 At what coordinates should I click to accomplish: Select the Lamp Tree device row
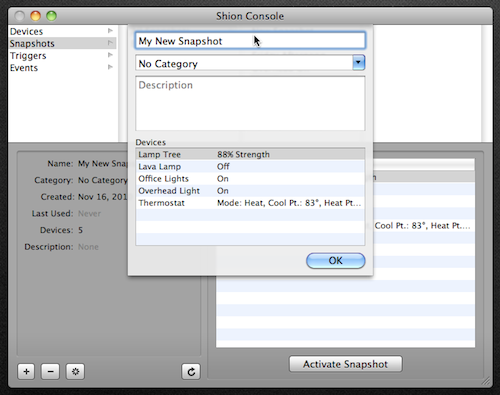click(250, 154)
